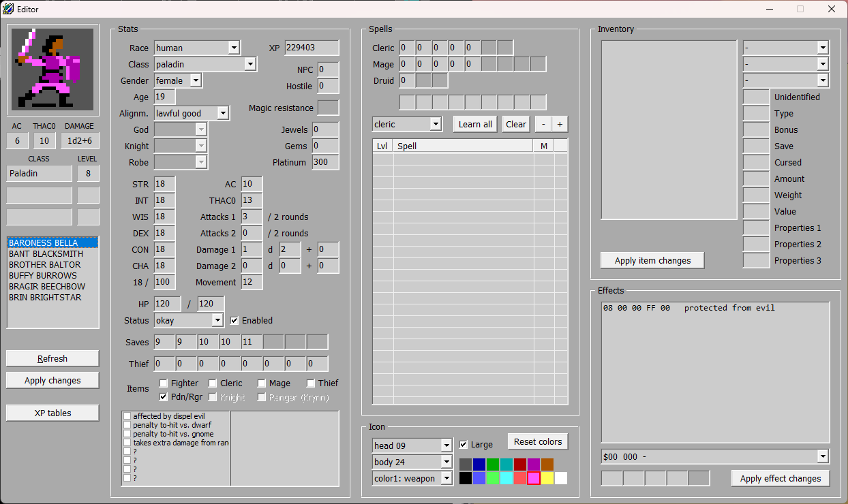Enable the Fighter items checkbox
This screenshot has height=504, width=848.
click(x=164, y=383)
